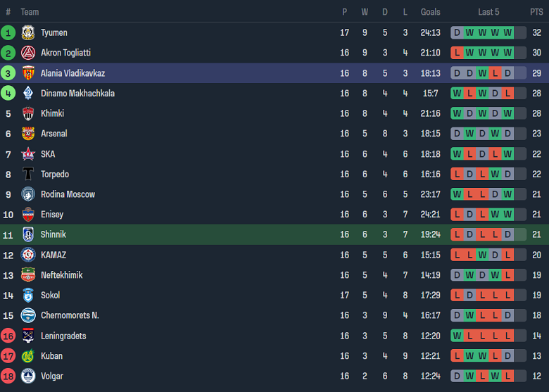Click the Tyumen club crest icon
549x392 pixels.
28,32
